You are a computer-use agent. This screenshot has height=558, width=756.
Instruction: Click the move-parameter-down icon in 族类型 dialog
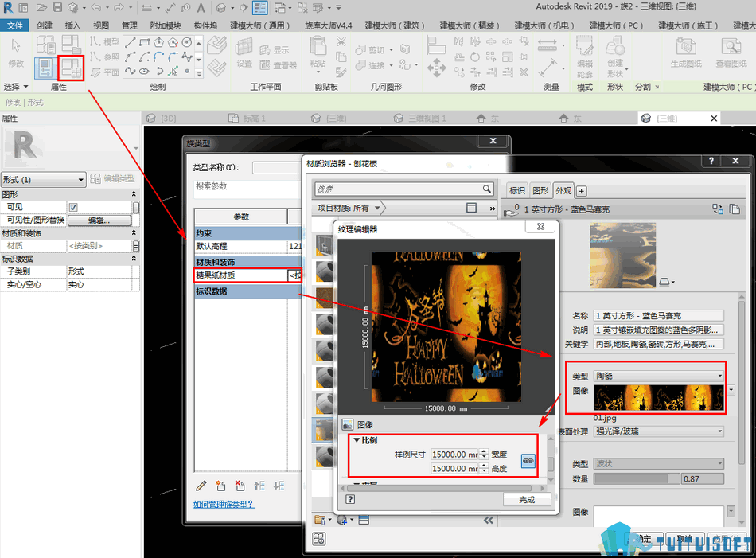click(x=279, y=486)
